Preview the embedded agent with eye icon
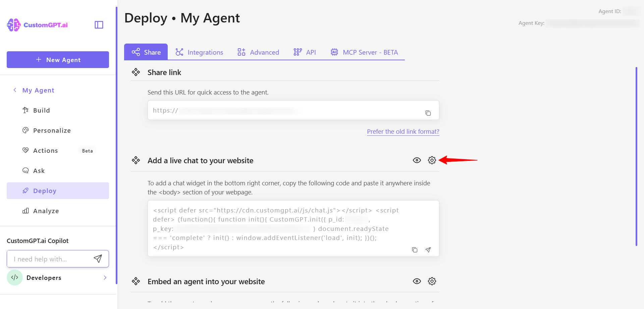This screenshot has width=644, height=309. click(x=417, y=281)
